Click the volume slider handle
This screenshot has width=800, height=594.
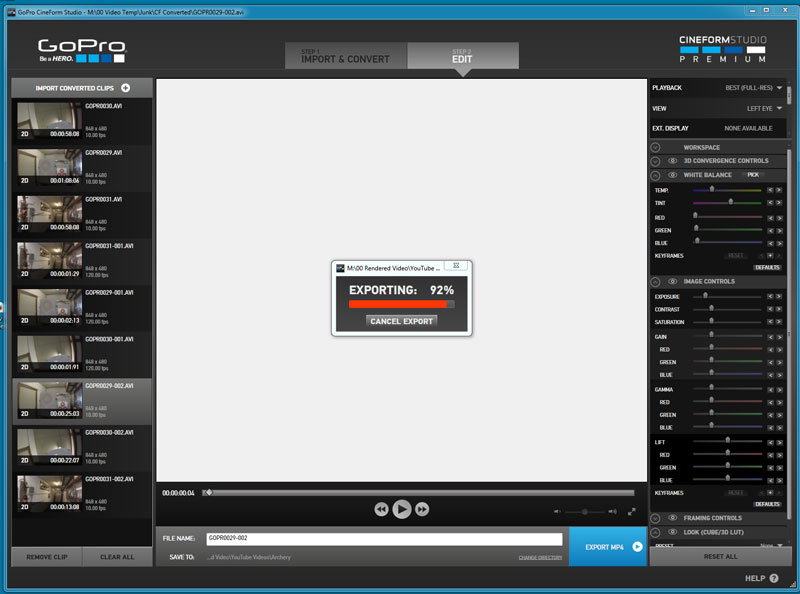click(585, 511)
